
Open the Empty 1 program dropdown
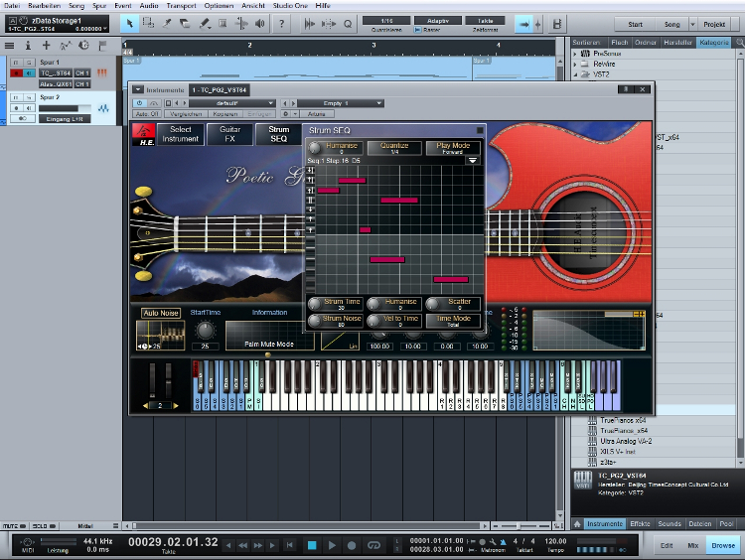[340, 103]
